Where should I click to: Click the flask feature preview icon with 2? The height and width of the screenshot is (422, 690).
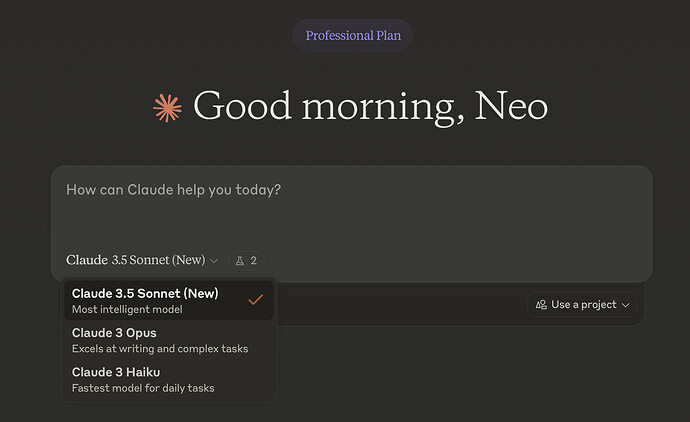tap(246, 261)
